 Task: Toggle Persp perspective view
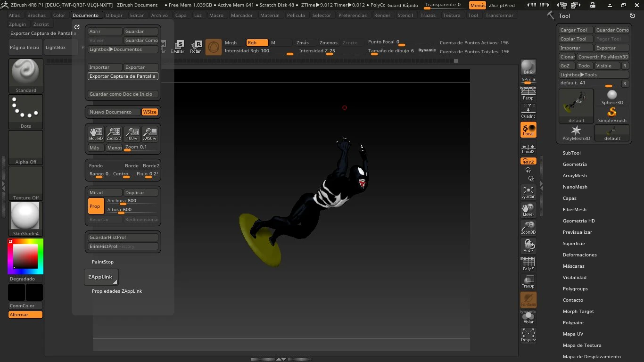[528, 94]
